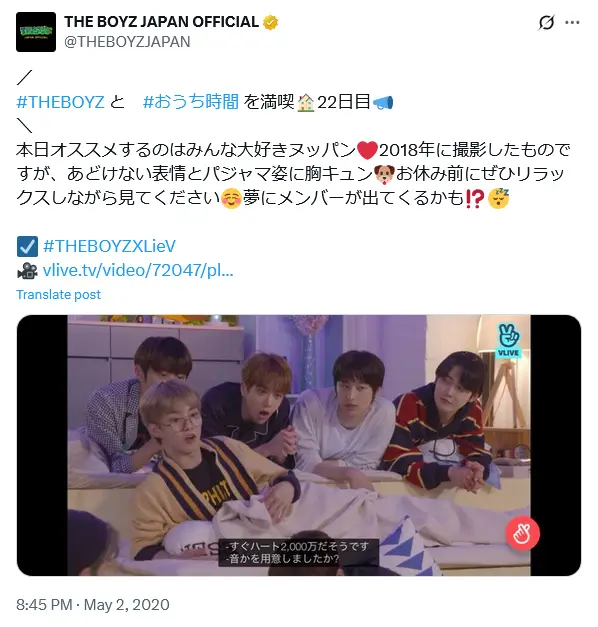The image size is (598, 627).
Task: Click the house emoji in tweet text
Action: click(x=306, y=102)
